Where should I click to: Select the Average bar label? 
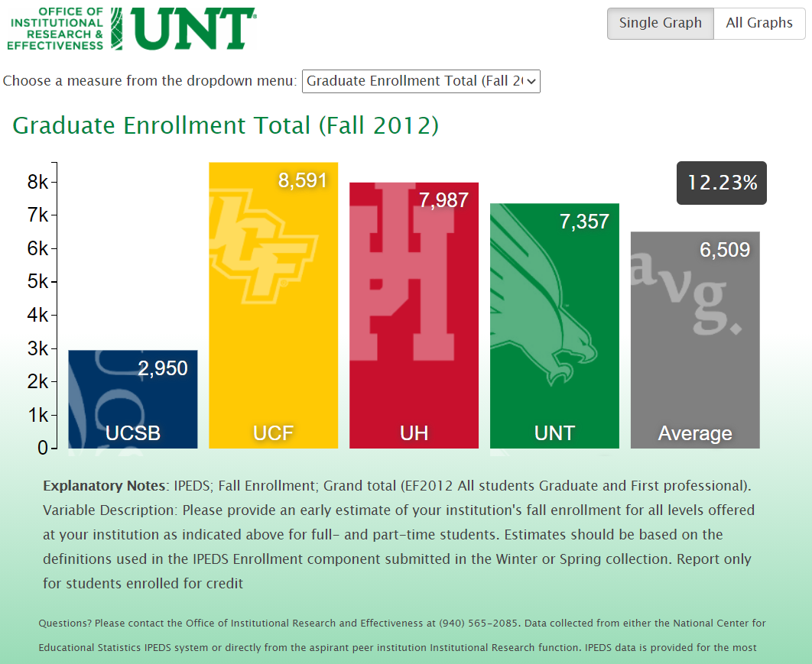(x=695, y=433)
